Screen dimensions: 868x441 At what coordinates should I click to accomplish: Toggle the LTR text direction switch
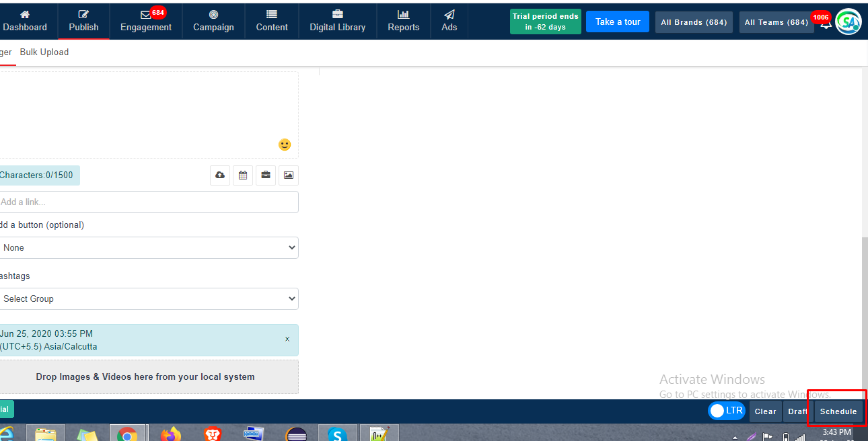pyautogui.click(x=726, y=411)
